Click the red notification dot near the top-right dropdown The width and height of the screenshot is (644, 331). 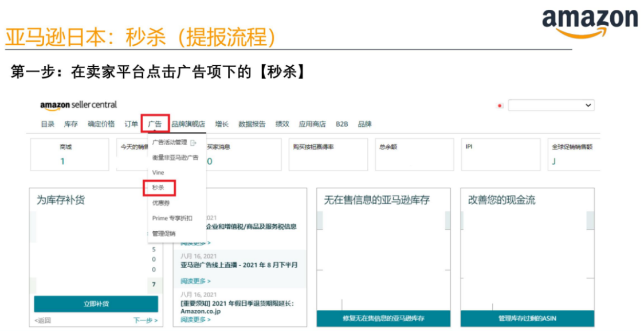coord(500,105)
